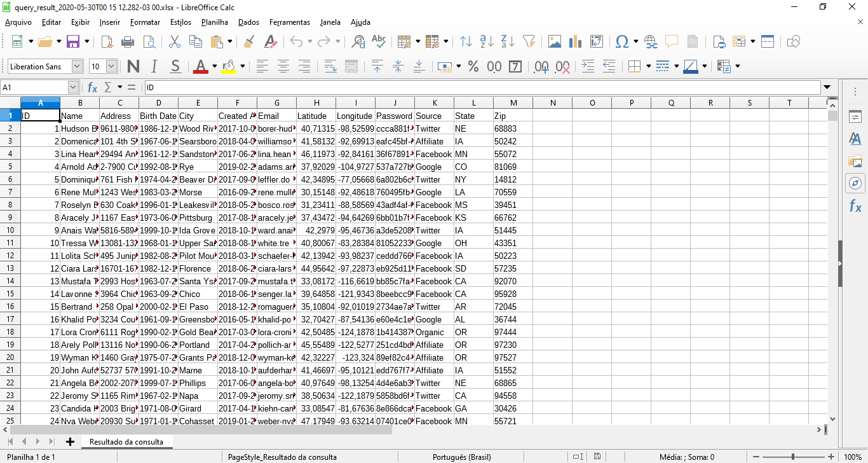
Task: Insert Image icon in toolbar
Action: (555, 42)
